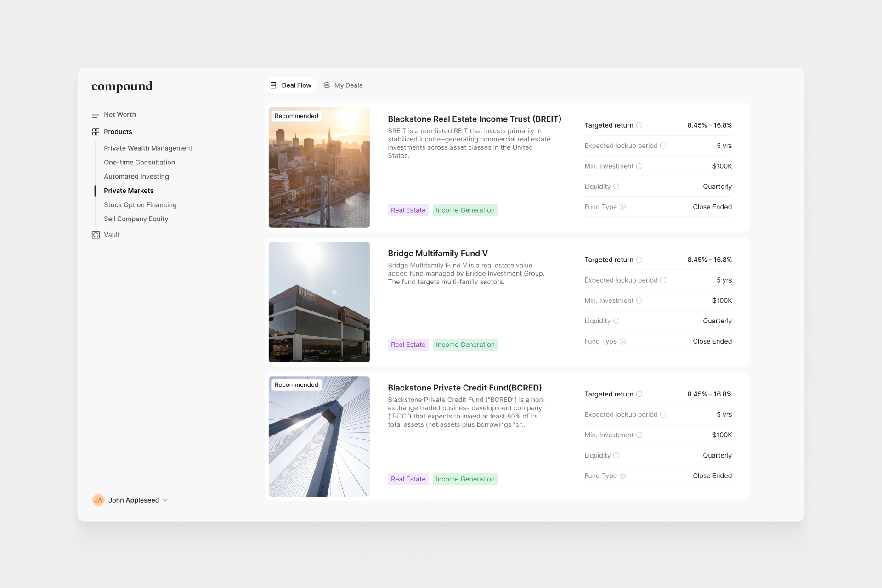Click BCRED Fund Type label

pyautogui.click(x=600, y=476)
